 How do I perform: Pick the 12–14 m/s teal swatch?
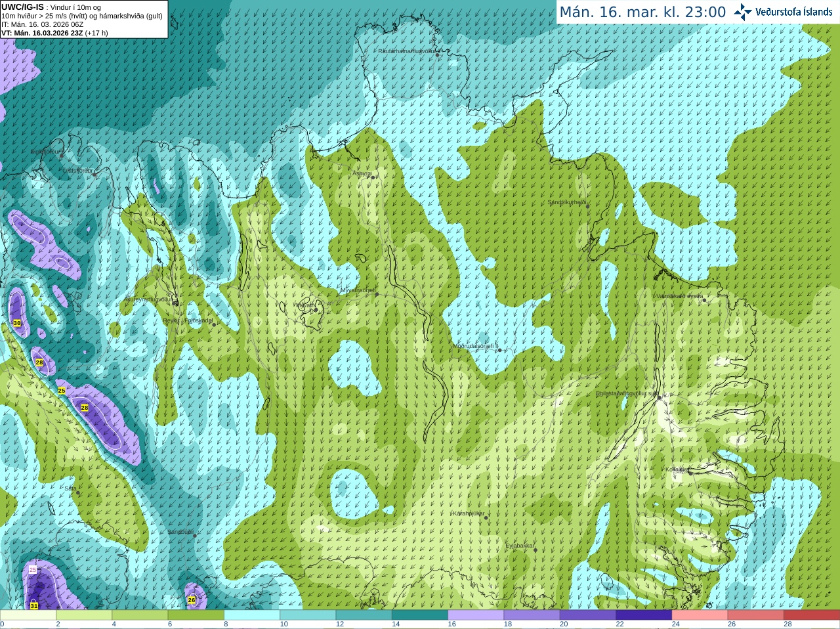364,615
